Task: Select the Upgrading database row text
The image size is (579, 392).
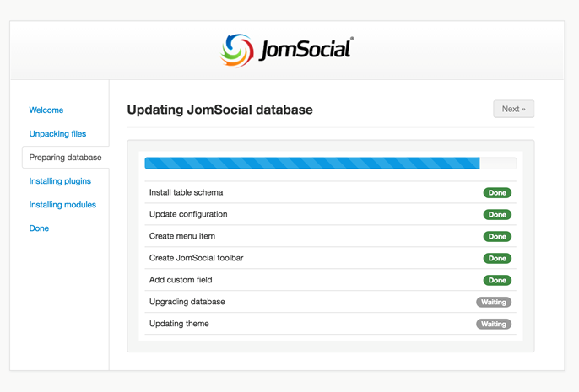Action: pyautogui.click(x=187, y=302)
